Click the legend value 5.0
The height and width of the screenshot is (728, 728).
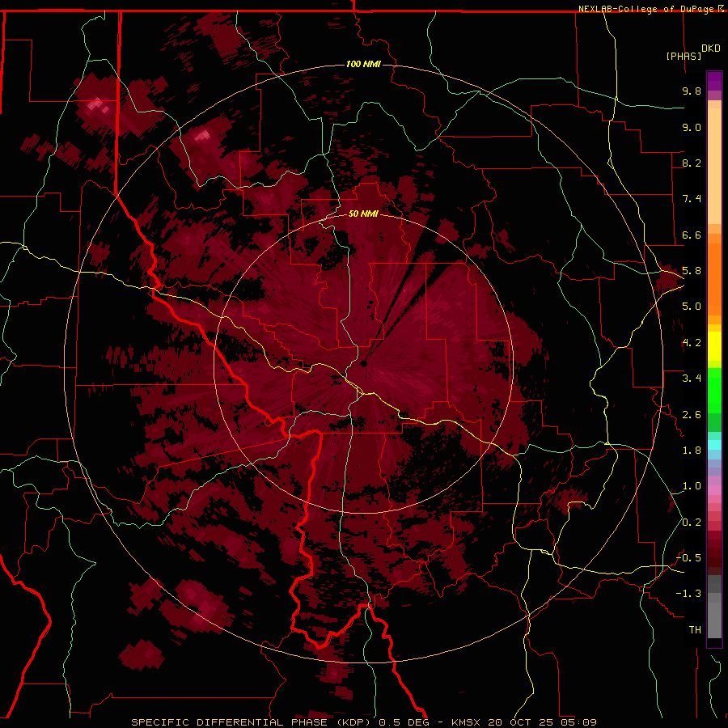[692, 307]
